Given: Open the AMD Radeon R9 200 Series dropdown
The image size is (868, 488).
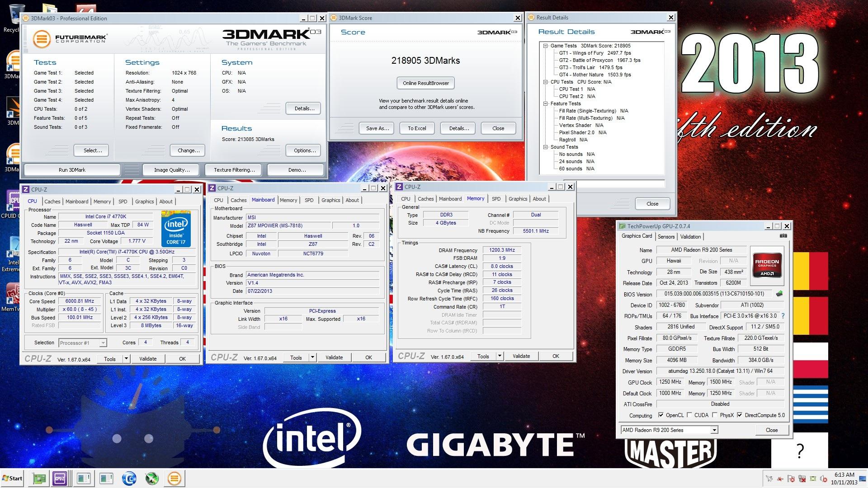Looking at the screenshot, I should point(714,430).
